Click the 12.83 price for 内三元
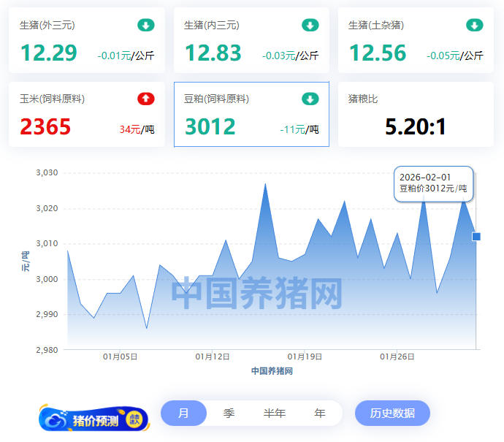The height and width of the screenshot is (442, 504). coord(213,53)
